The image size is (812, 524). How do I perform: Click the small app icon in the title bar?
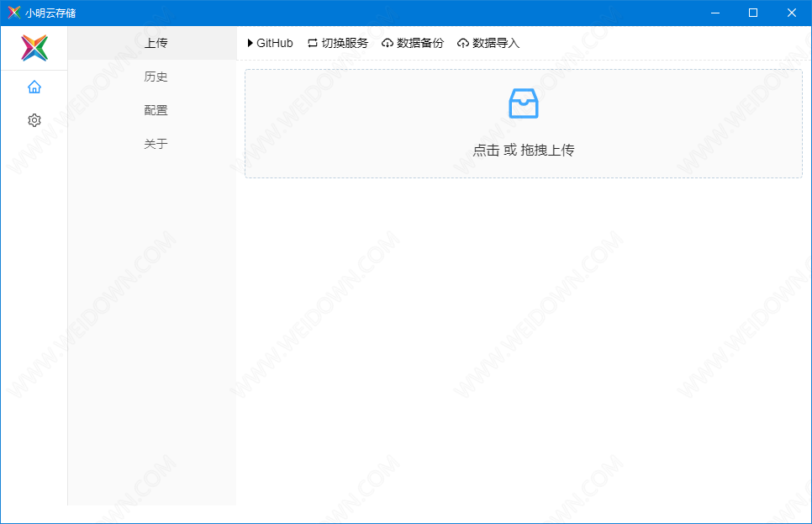click(13, 13)
